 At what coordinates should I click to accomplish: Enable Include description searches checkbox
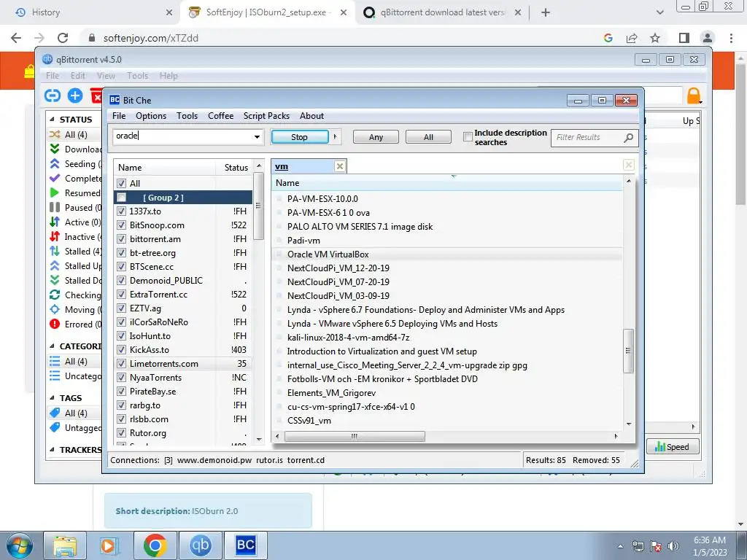click(x=468, y=137)
